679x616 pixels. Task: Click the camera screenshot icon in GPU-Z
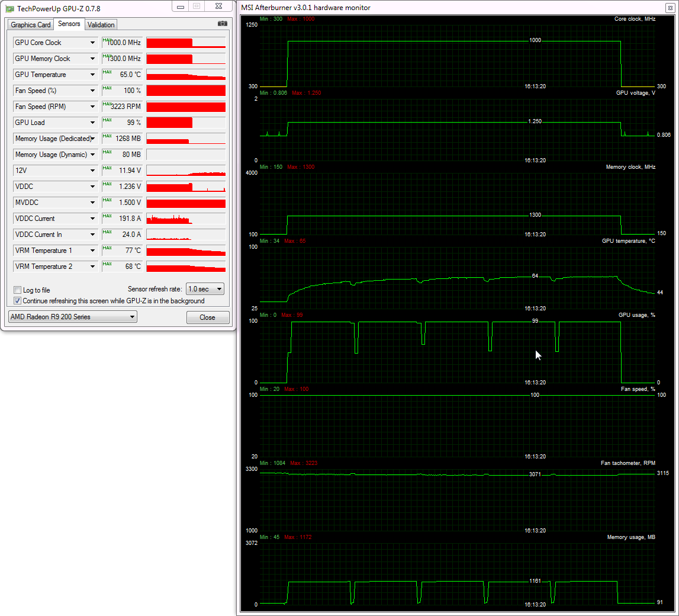[222, 24]
